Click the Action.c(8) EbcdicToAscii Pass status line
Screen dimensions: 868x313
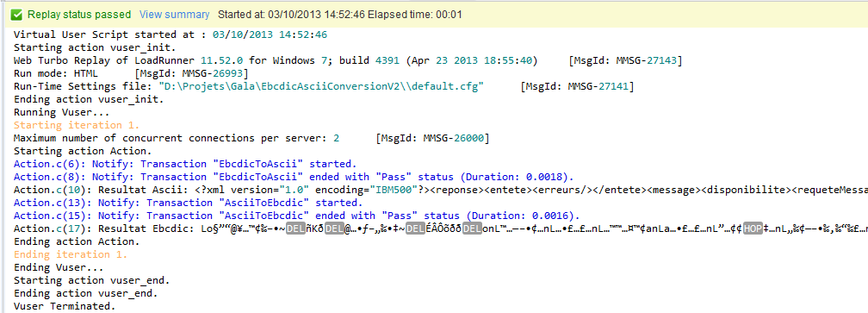(x=294, y=177)
